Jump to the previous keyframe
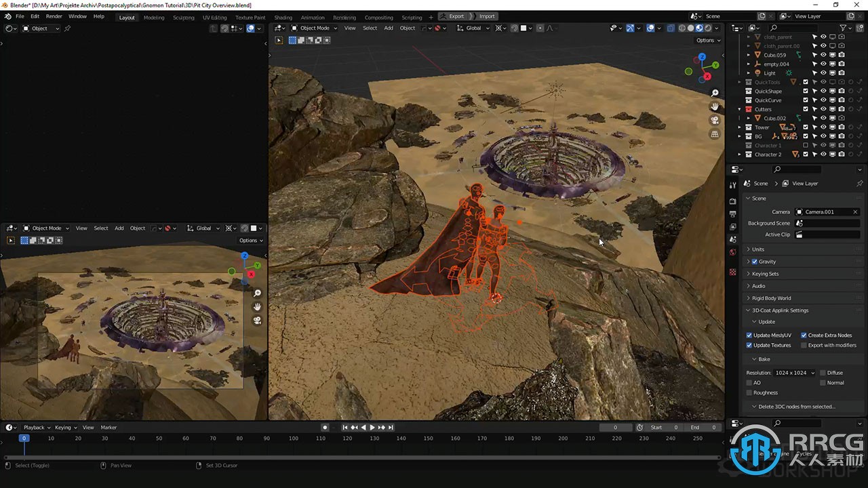Image resolution: width=868 pixels, height=488 pixels. (353, 428)
